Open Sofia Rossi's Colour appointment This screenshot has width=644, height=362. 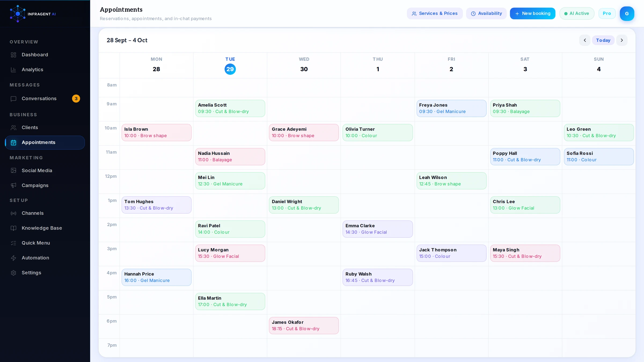[x=599, y=157]
